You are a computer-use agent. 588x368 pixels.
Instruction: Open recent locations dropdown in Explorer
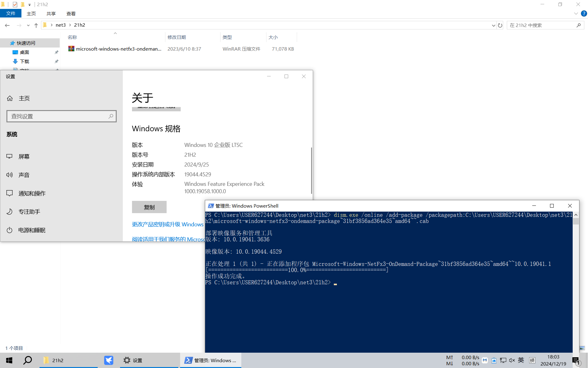tap(28, 25)
